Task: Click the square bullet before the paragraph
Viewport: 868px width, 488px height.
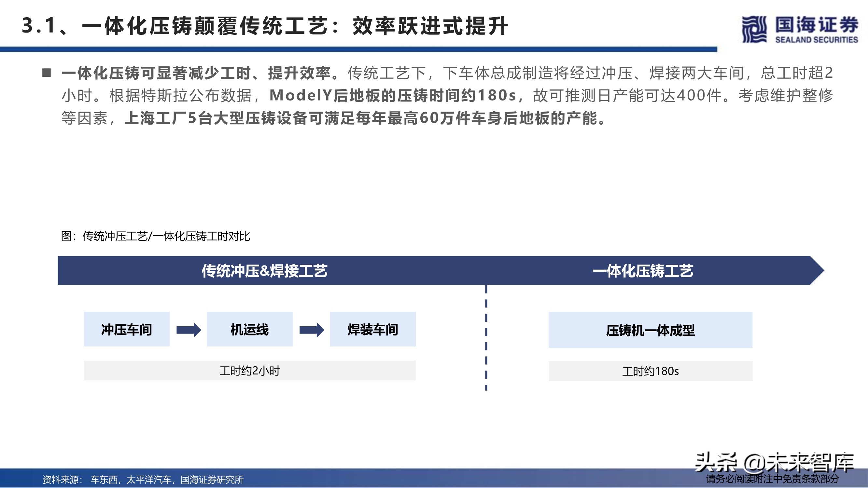Action: 47,73
